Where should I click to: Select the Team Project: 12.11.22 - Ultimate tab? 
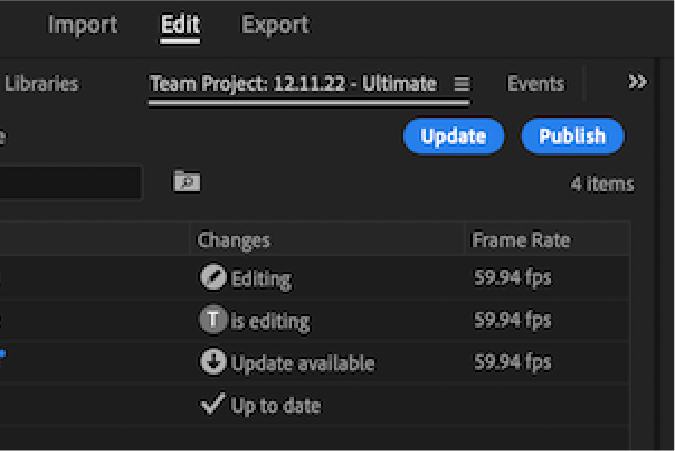pos(293,85)
